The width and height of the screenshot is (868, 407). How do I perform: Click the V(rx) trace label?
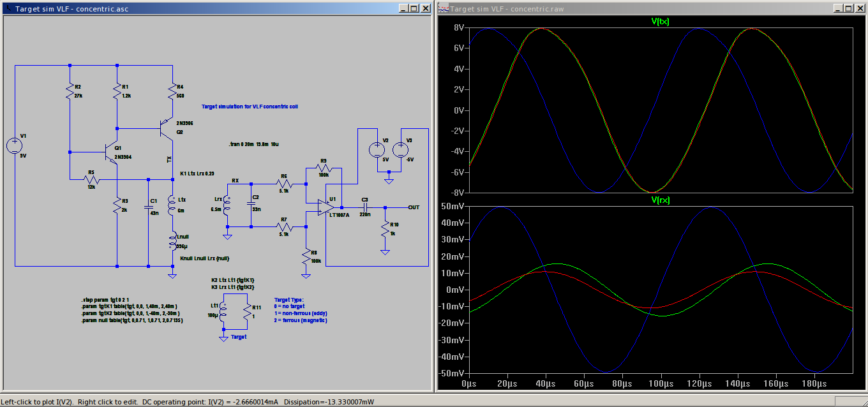coord(660,200)
